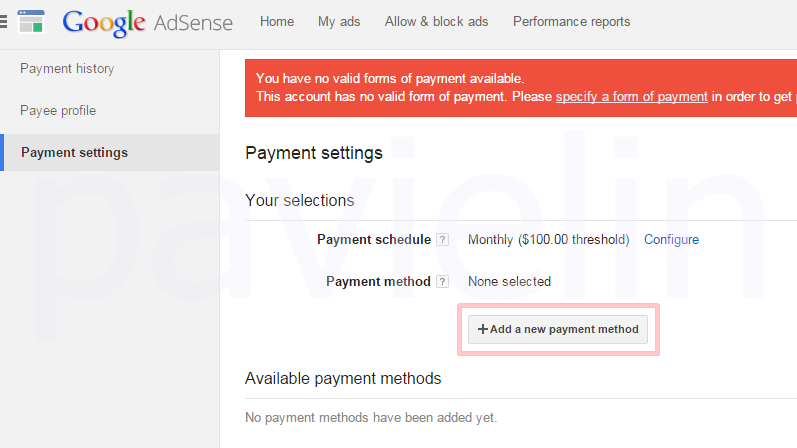The width and height of the screenshot is (797, 448).
Task: Click the 'Payment settings' page heading
Action: 314,153
